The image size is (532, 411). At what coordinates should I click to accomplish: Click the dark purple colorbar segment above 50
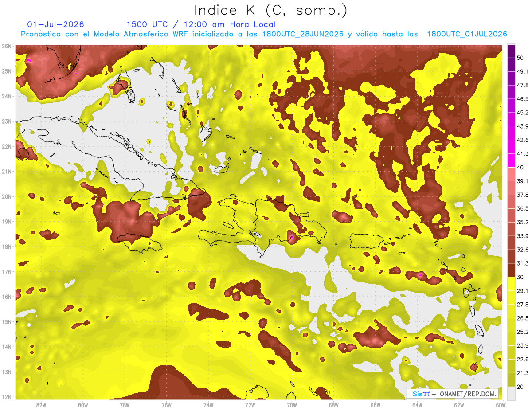coord(512,51)
